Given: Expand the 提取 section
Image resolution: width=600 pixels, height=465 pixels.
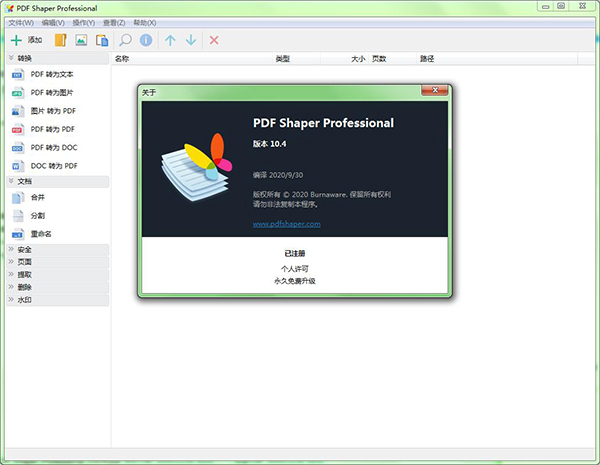Looking at the screenshot, I should tap(57, 275).
